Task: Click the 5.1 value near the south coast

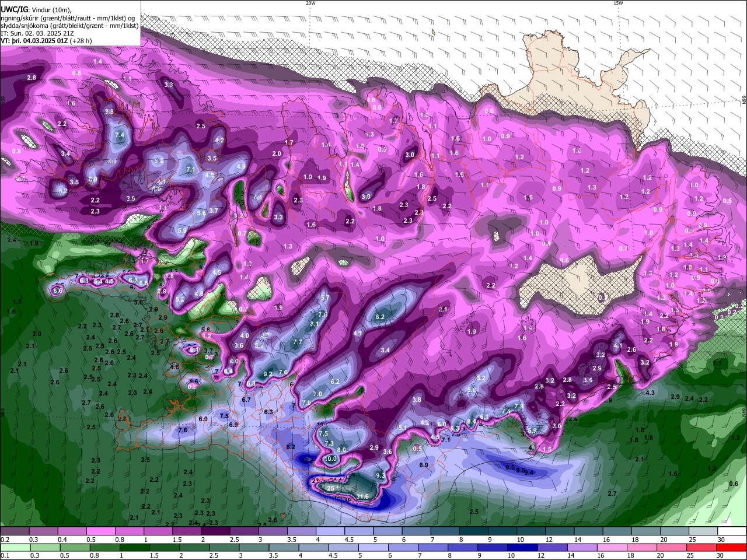Action: pos(403,428)
